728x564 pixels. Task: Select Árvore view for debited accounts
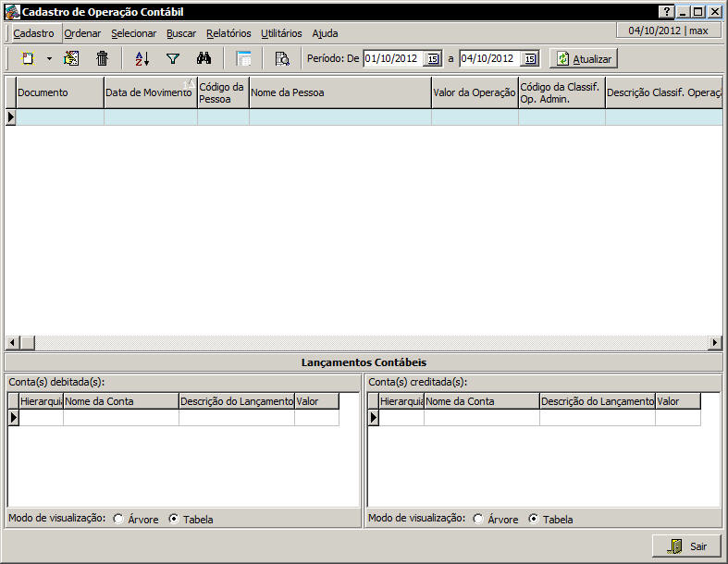118,520
